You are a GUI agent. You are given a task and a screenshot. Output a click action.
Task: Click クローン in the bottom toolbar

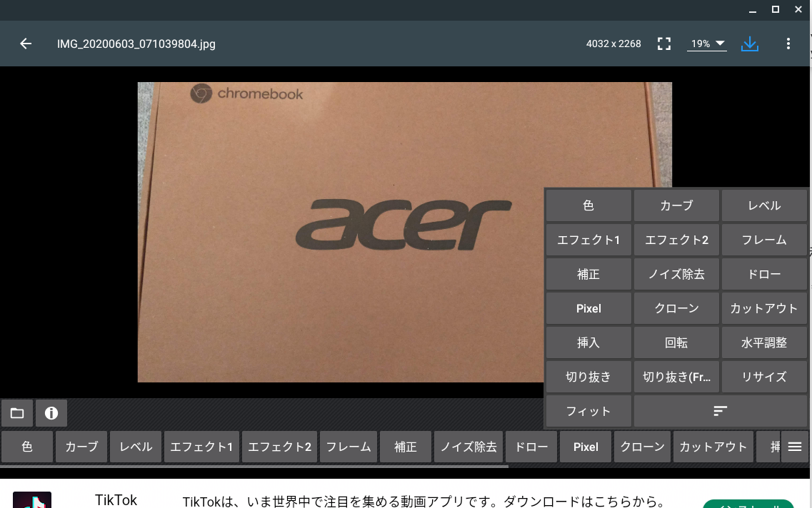click(642, 447)
